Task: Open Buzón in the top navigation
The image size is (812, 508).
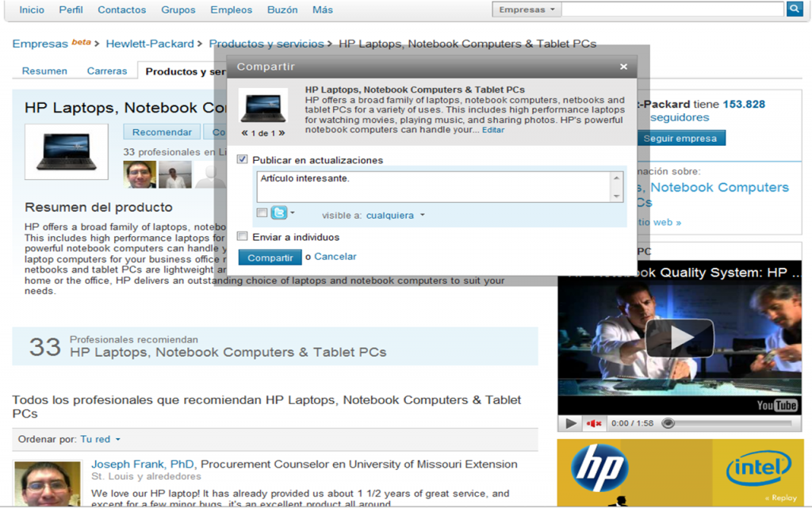Action: pos(282,10)
